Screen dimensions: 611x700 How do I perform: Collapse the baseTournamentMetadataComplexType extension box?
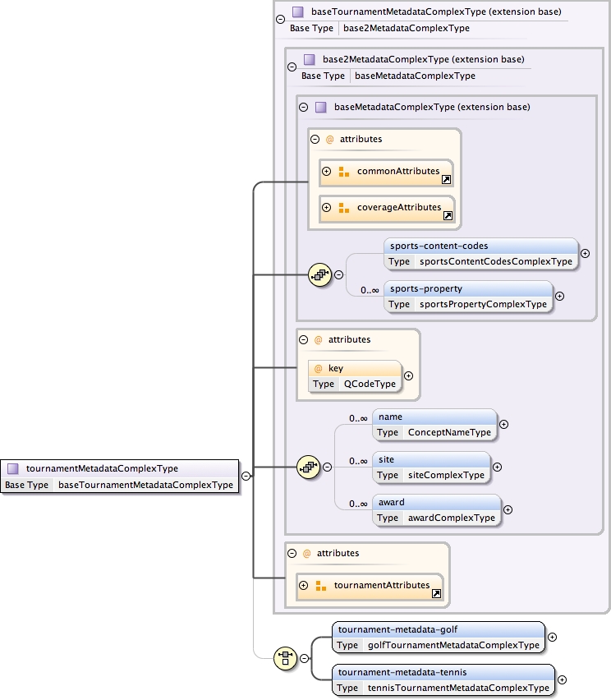click(x=281, y=19)
